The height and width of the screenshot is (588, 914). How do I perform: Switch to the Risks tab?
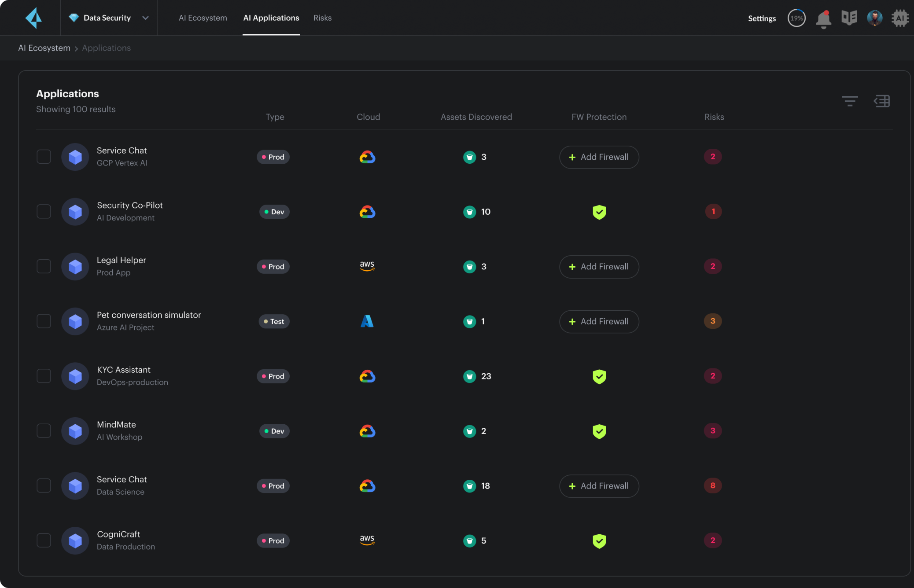(x=322, y=18)
